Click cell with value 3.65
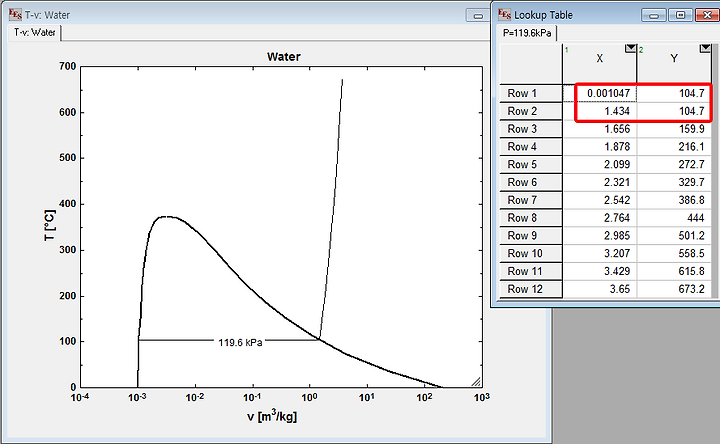Image resolution: width=720 pixels, height=444 pixels. click(x=600, y=289)
